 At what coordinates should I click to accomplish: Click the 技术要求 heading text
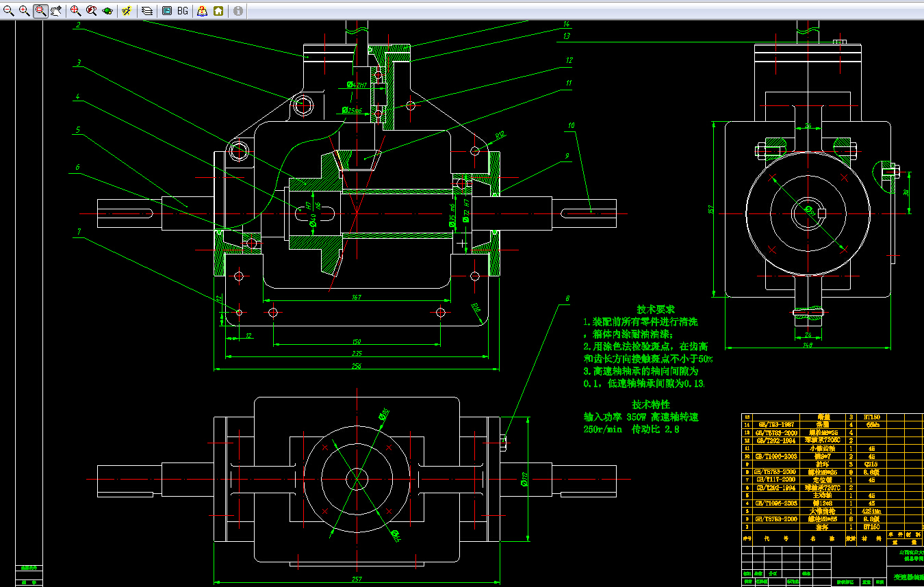(x=656, y=309)
